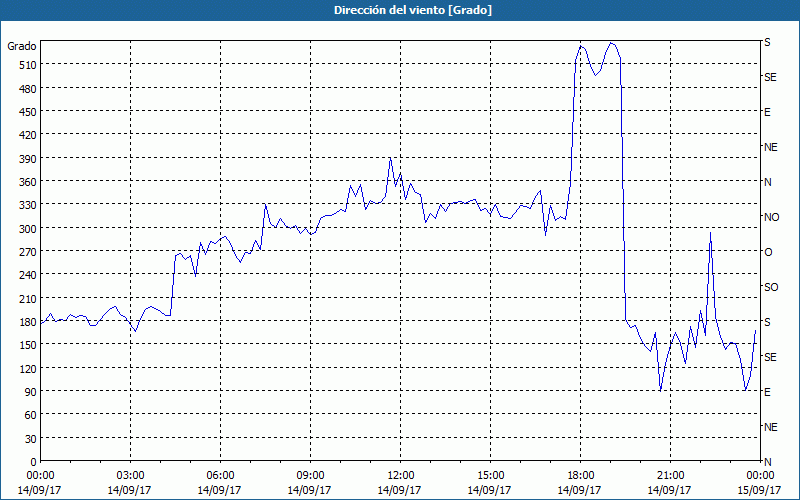Click the E compass label beside 450 gridline
800x500 pixels.
point(767,112)
